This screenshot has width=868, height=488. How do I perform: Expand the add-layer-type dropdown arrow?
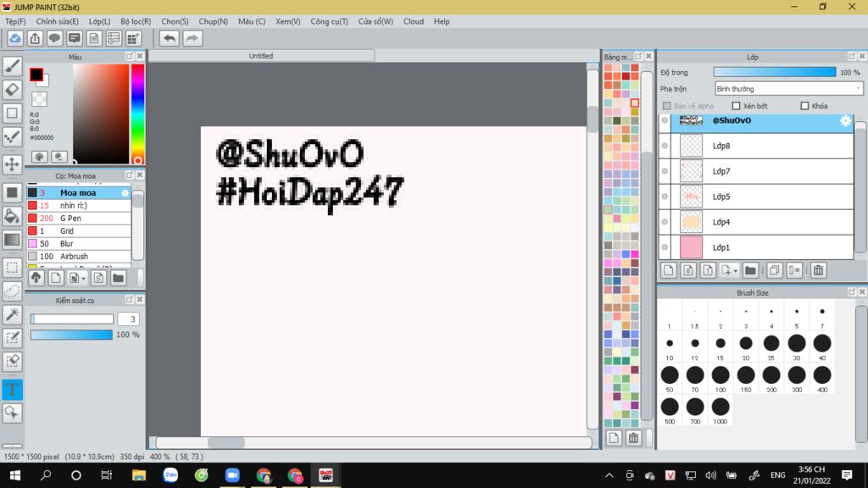coord(735,271)
